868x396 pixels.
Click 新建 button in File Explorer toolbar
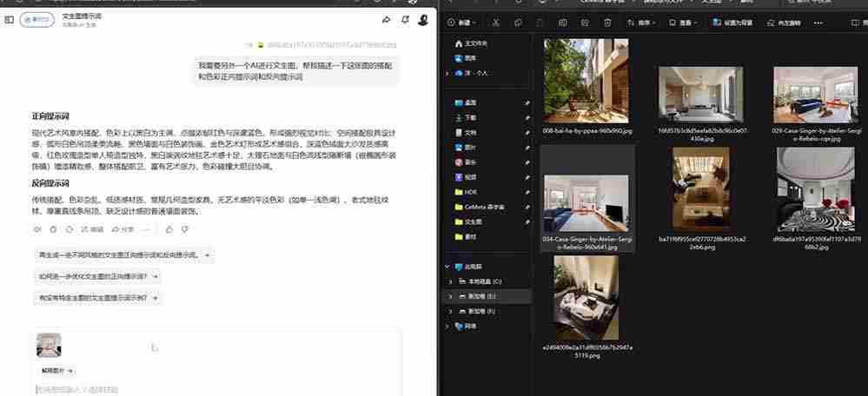pyautogui.click(x=463, y=23)
